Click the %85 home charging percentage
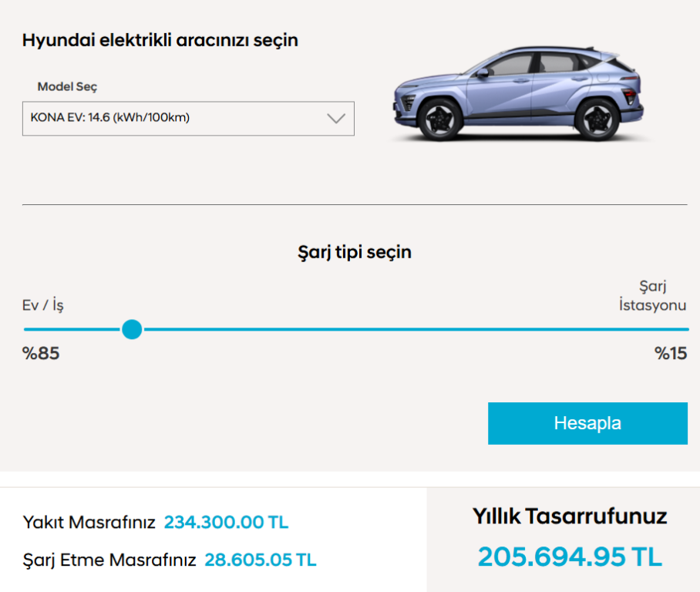 (x=41, y=354)
